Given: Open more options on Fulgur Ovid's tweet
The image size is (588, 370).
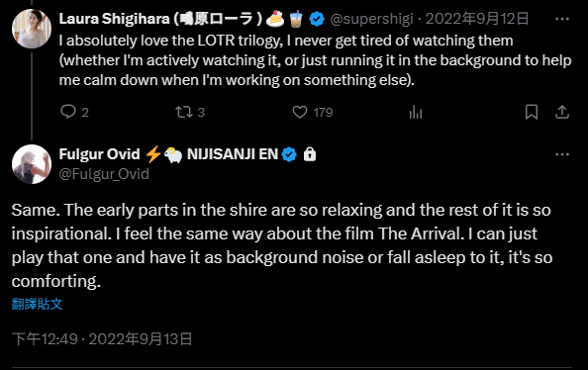Looking at the screenshot, I should click(x=561, y=154).
